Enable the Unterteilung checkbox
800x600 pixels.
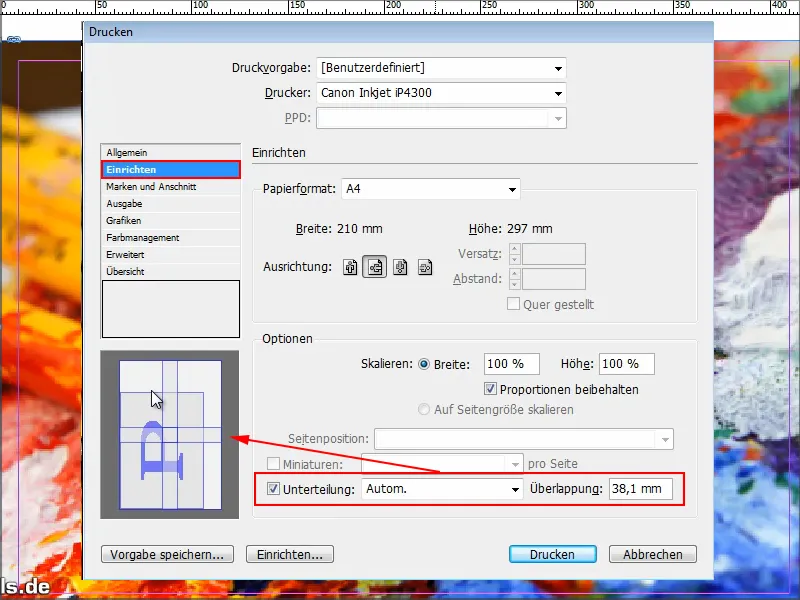[x=273, y=489]
